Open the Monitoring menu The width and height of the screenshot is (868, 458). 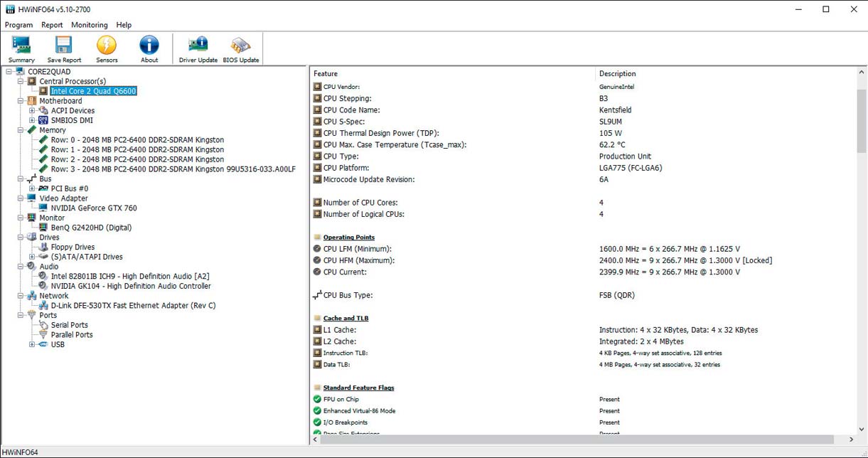tap(90, 25)
